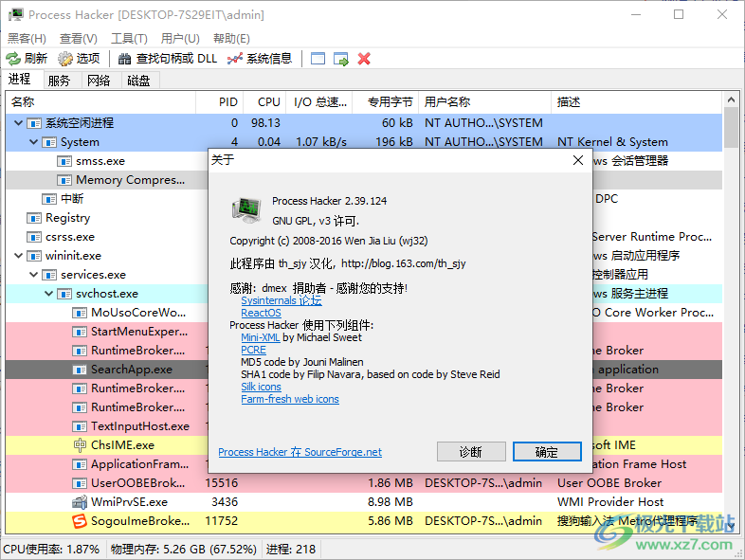Open the Farm-fresh web icons link

pos(290,399)
